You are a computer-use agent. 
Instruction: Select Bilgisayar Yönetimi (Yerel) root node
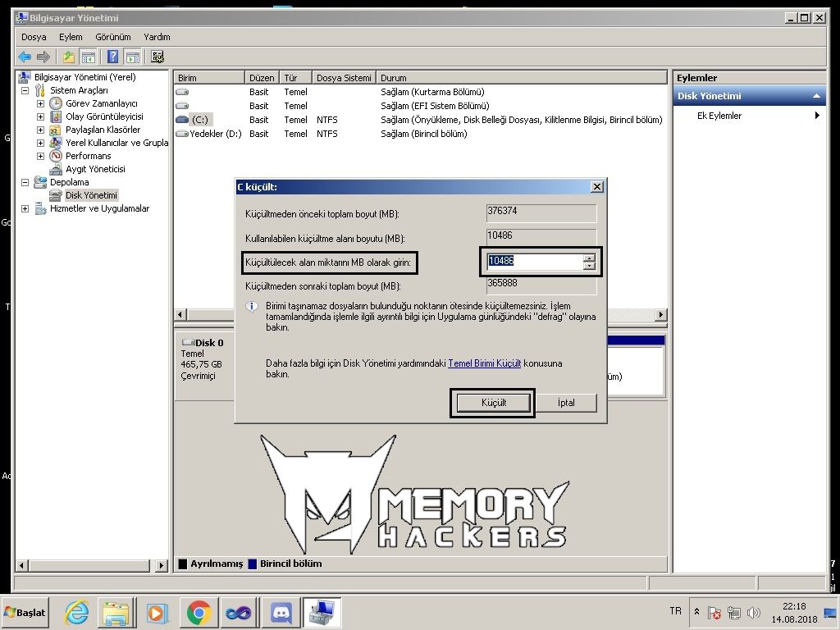[x=85, y=77]
